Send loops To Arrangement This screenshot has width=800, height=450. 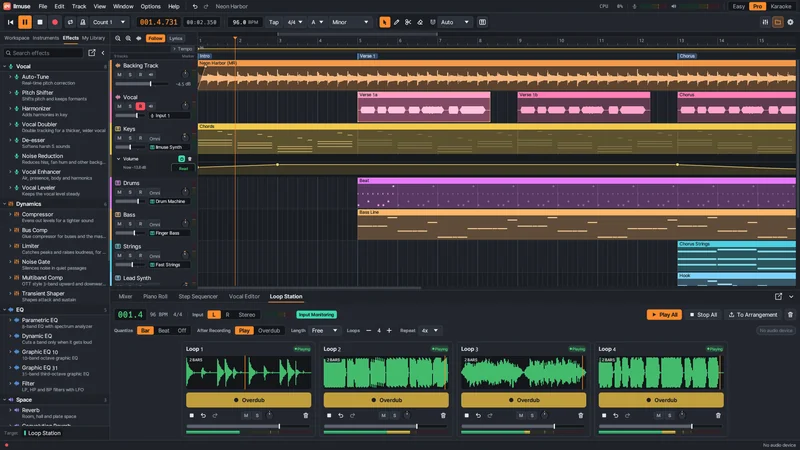point(753,315)
